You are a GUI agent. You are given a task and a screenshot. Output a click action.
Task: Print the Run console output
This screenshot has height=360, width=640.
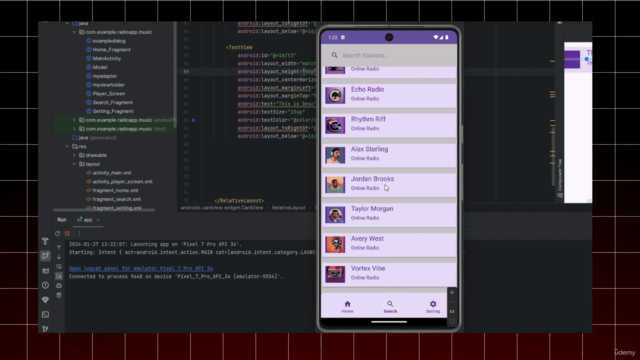[59, 286]
